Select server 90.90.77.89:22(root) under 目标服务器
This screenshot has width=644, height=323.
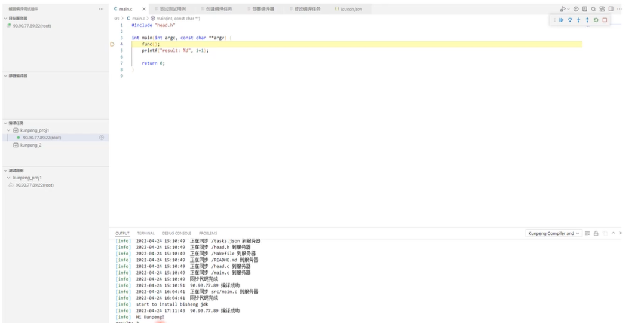(x=32, y=26)
